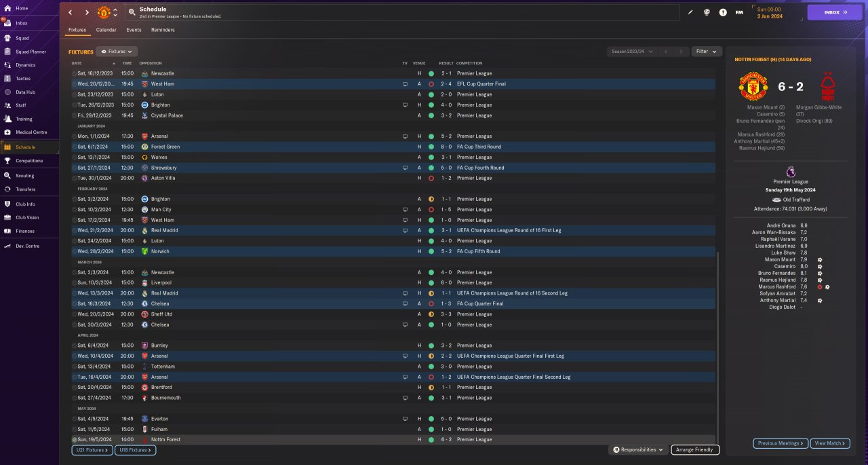Click the club switcher up/down chevrons
The height and width of the screenshot is (465, 868).
point(115,12)
